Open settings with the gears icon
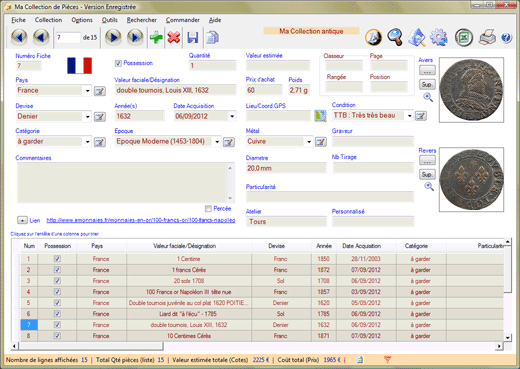 (439, 37)
